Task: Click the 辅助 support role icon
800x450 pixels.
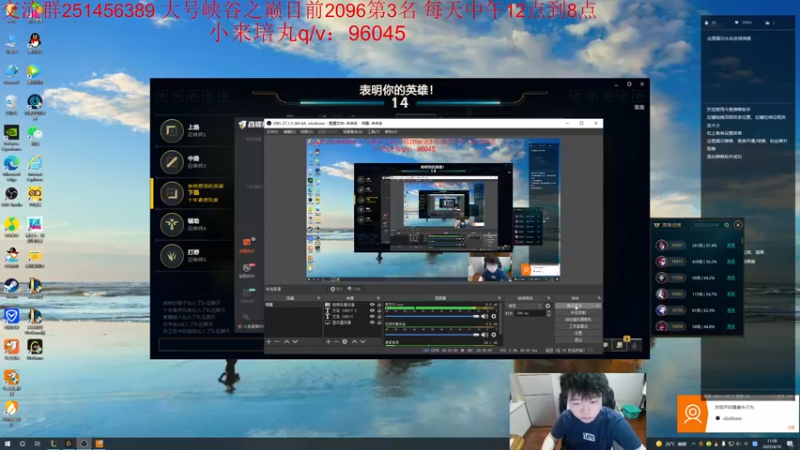Action: click(171, 224)
